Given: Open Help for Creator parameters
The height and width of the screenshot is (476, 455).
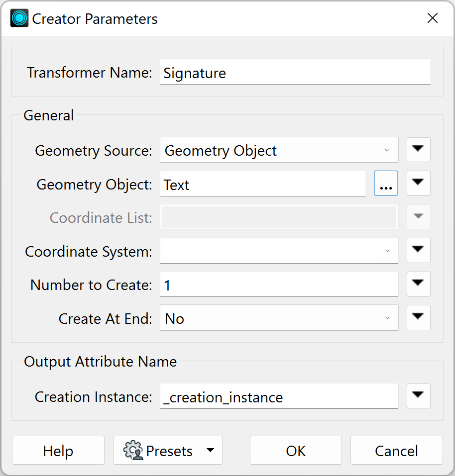Looking at the screenshot, I should coord(58,450).
